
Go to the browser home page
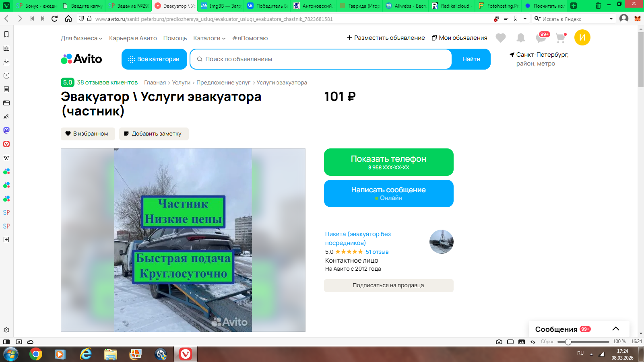coord(68,19)
